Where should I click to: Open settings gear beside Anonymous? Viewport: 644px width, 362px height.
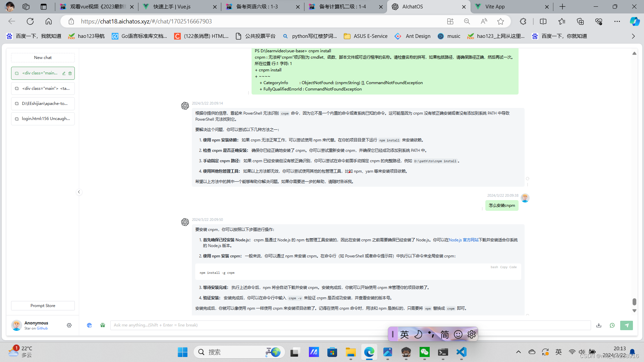coord(69,325)
